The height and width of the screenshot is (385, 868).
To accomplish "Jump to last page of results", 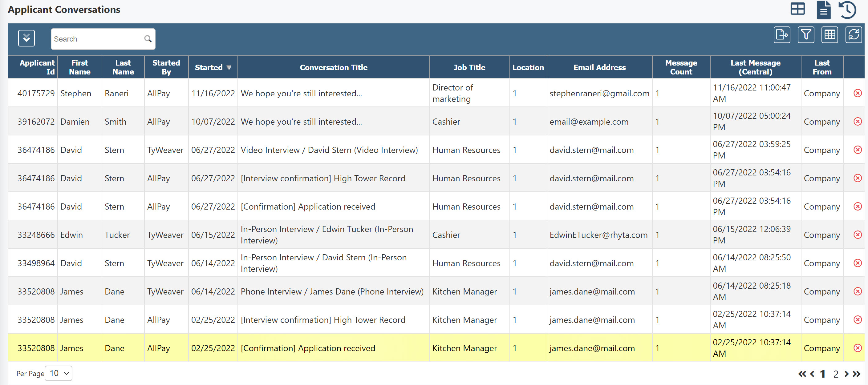I will (856, 374).
